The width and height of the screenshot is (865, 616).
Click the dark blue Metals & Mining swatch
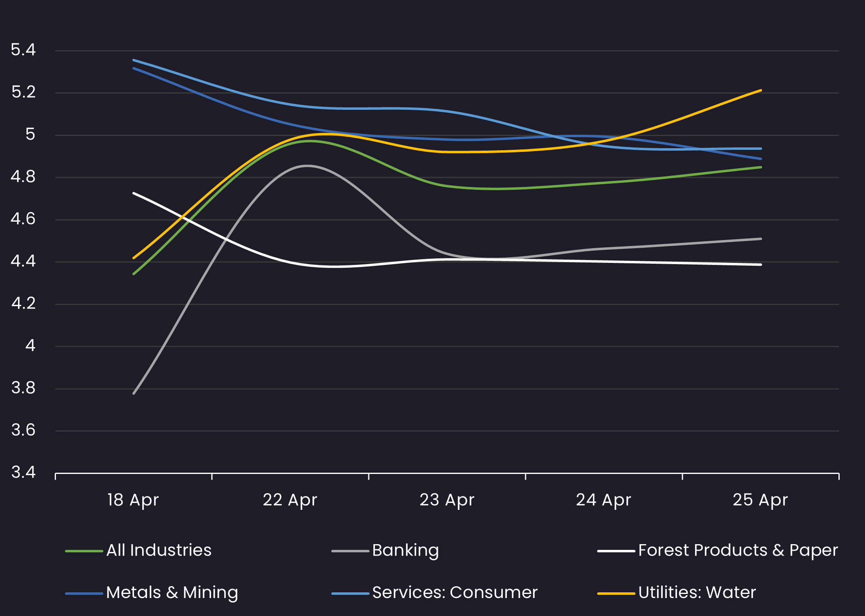84,594
